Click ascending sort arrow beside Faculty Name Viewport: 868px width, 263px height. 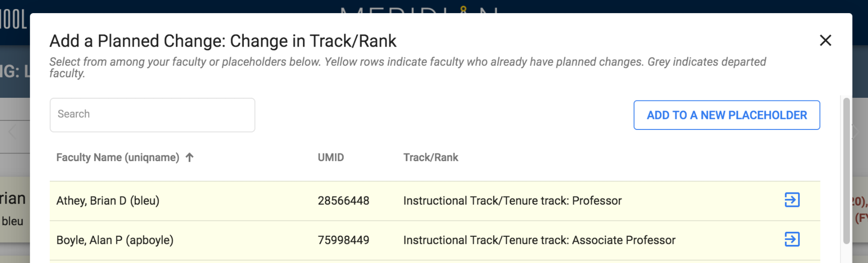(x=190, y=158)
